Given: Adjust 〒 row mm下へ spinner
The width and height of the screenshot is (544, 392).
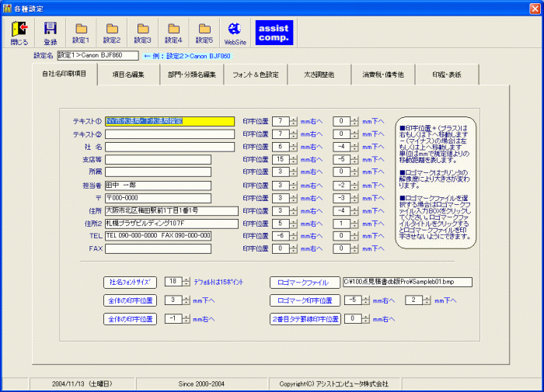Looking at the screenshot, I should point(354,198).
